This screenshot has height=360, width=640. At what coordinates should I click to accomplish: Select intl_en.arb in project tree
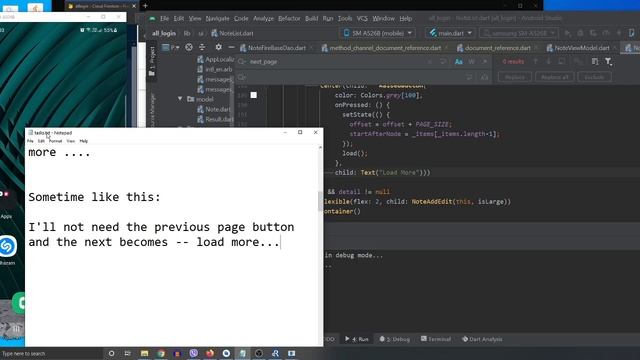click(x=214, y=69)
